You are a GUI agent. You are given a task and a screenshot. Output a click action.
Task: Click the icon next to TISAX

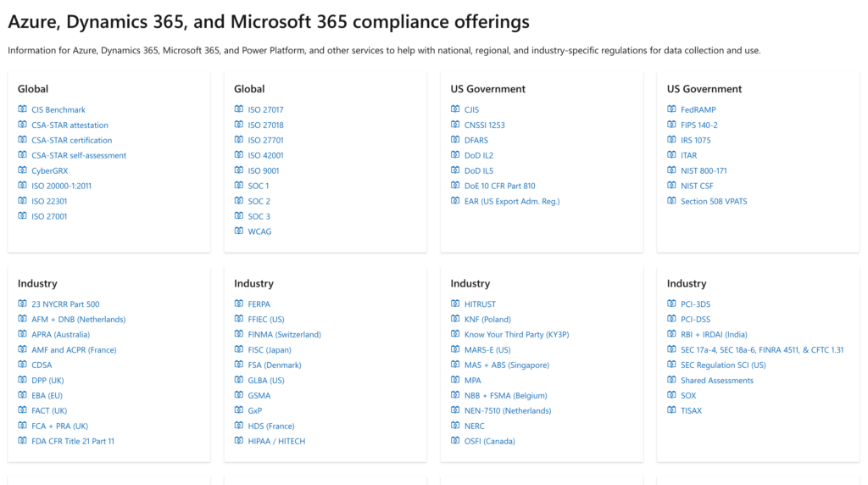[671, 410]
